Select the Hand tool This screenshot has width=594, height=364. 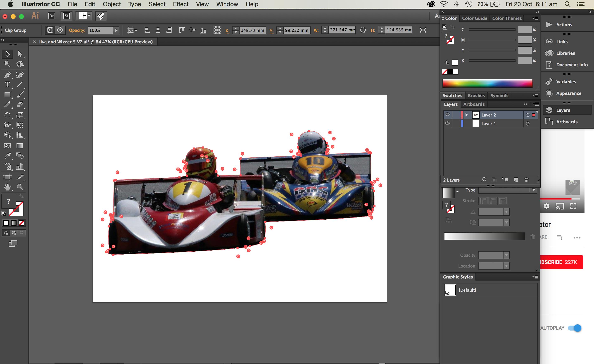click(x=7, y=187)
